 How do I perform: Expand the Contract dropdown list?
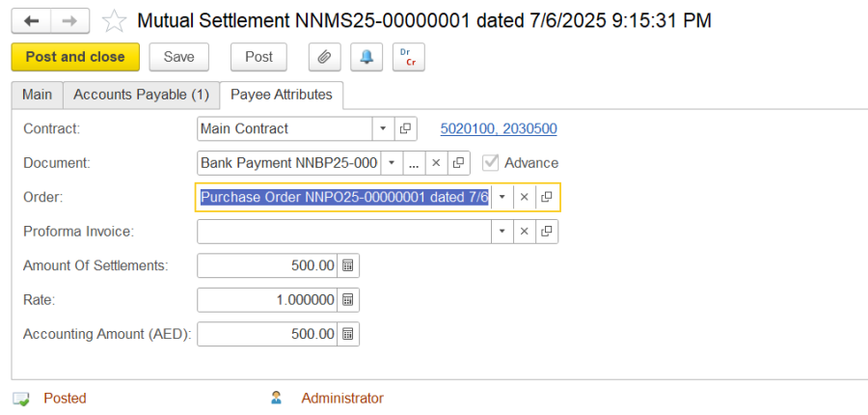[383, 128]
